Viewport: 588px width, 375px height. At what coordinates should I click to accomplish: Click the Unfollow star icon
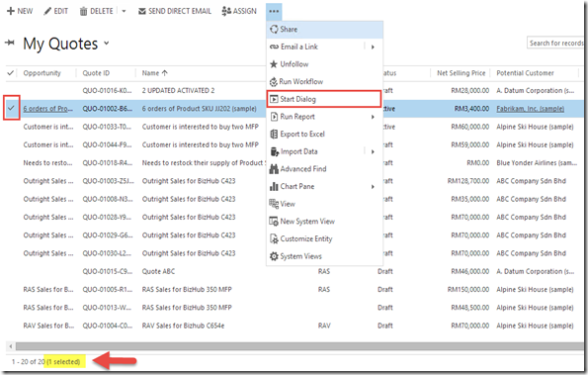click(274, 64)
